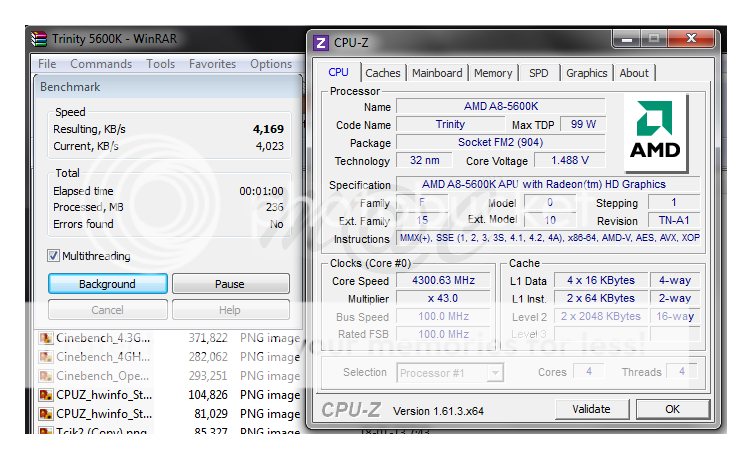
Task: Click the Resulting KB/s value 4,169
Action: [268, 129]
